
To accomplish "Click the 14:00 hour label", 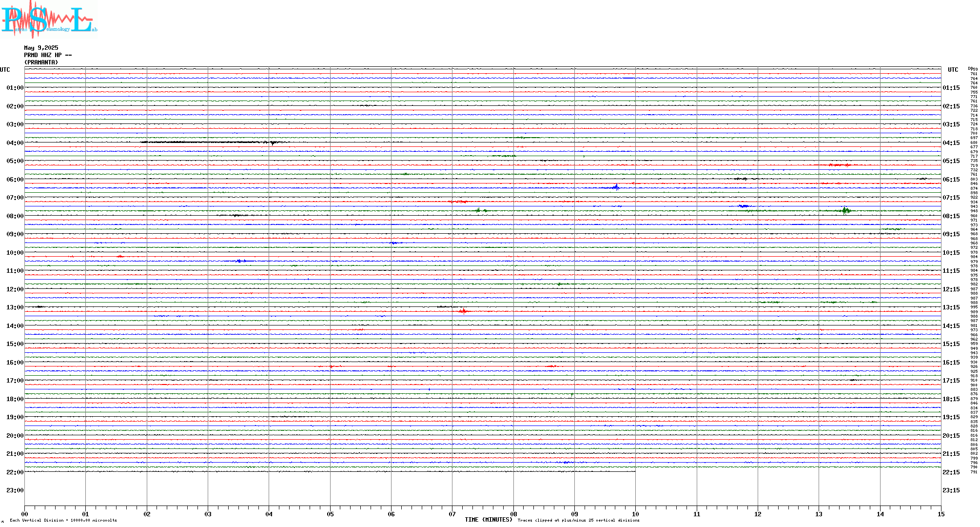I will pyautogui.click(x=15, y=326).
